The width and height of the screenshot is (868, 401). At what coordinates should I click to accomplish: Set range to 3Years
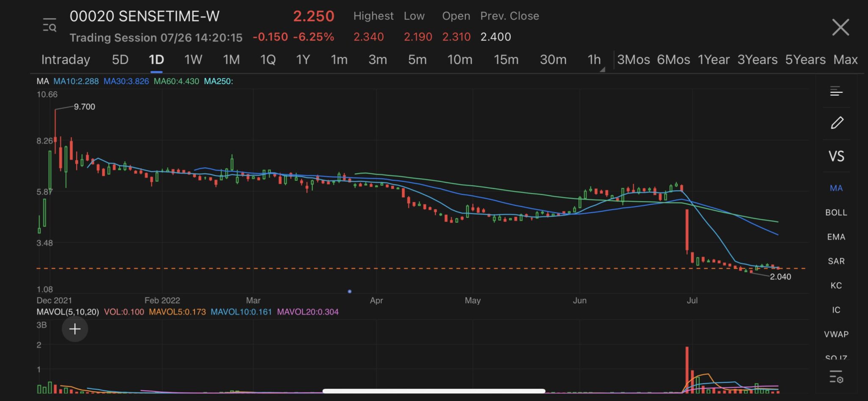757,60
